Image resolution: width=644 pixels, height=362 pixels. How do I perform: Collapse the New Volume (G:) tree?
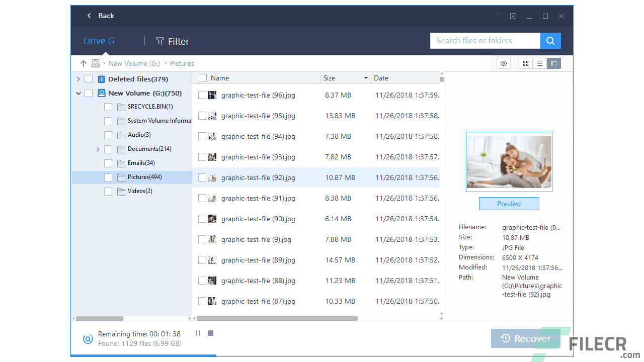[78, 93]
